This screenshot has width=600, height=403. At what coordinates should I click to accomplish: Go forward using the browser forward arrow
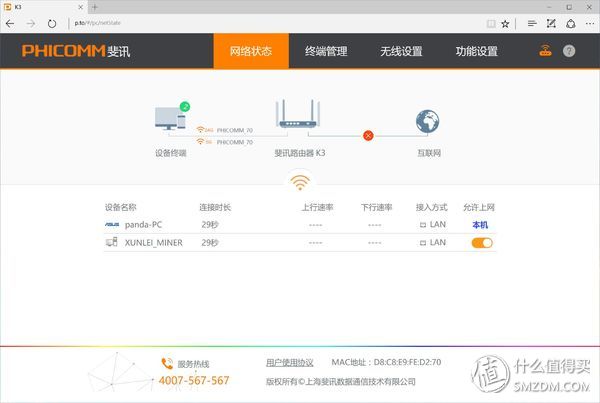31,24
